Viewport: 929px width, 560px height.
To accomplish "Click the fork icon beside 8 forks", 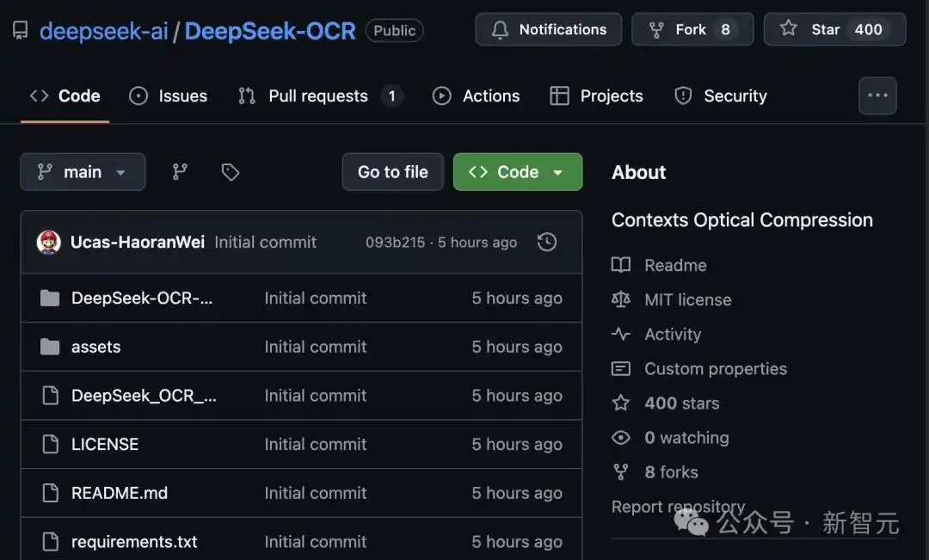I will pos(621,471).
